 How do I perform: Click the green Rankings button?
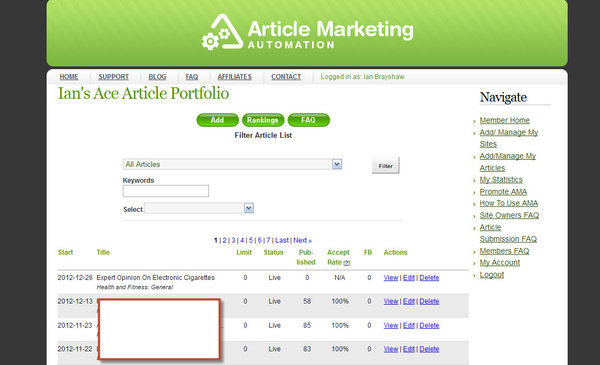coord(263,120)
